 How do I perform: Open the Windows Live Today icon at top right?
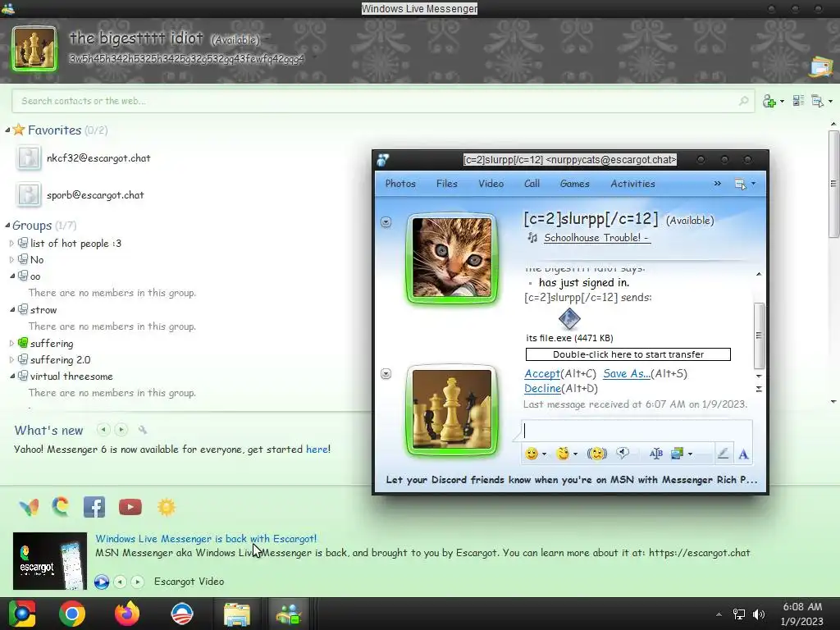820,67
